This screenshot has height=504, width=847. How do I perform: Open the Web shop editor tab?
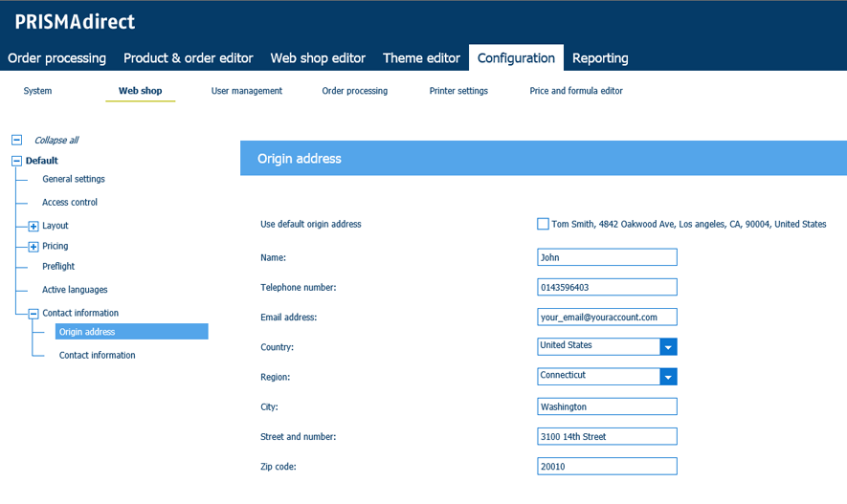pos(318,57)
